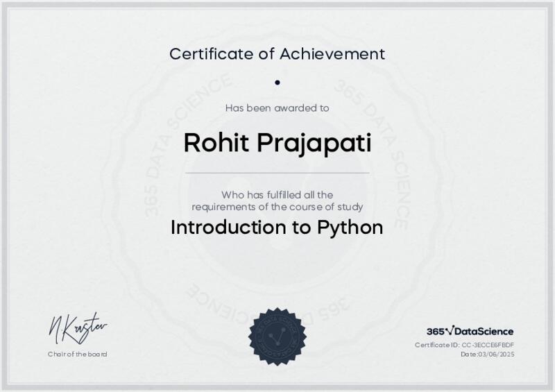Click the requirements of the course of study line
This screenshot has width=555, height=392.
277,207
